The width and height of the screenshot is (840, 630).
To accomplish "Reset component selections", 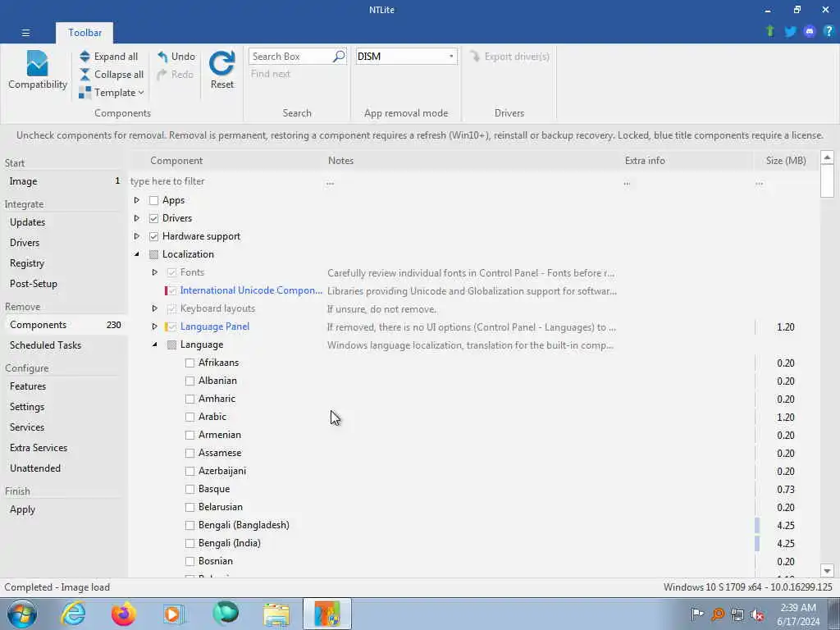I will 221,70.
